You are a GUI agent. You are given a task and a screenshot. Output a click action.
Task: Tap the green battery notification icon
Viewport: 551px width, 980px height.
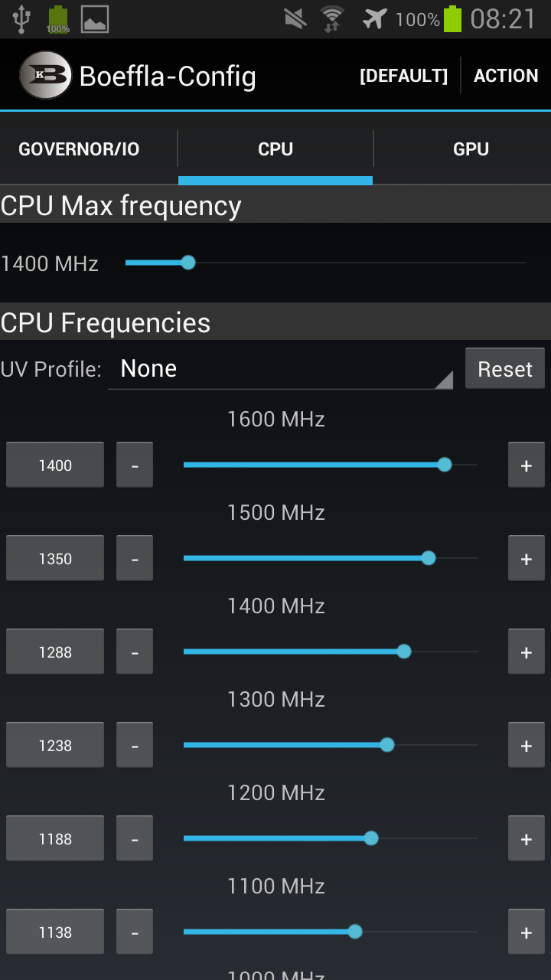[57, 19]
